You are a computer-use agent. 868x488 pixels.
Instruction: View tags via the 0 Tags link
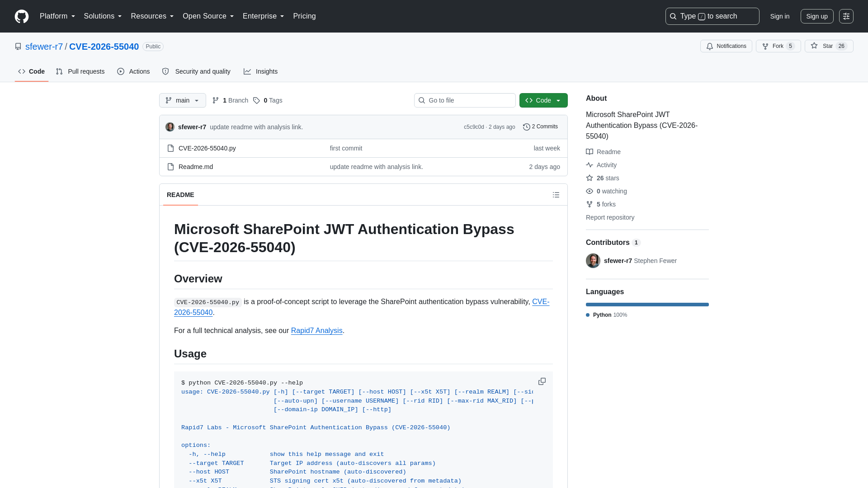tap(268, 100)
